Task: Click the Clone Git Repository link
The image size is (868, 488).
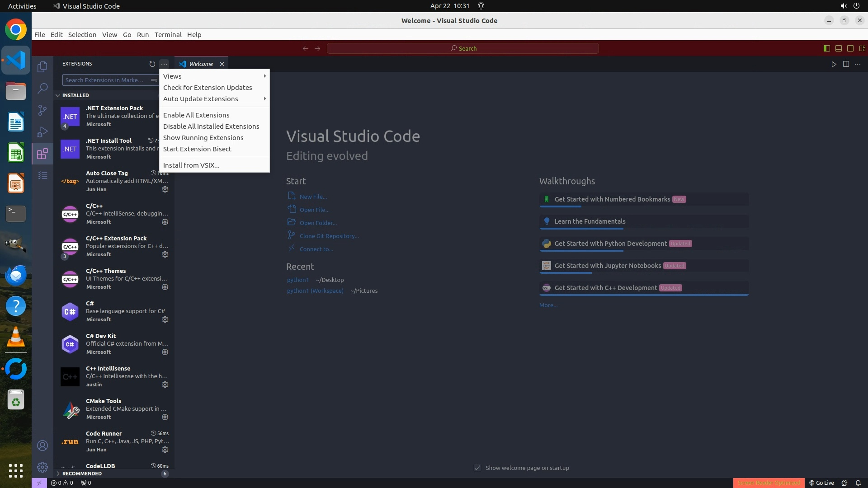Action: click(x=329, y=236)
